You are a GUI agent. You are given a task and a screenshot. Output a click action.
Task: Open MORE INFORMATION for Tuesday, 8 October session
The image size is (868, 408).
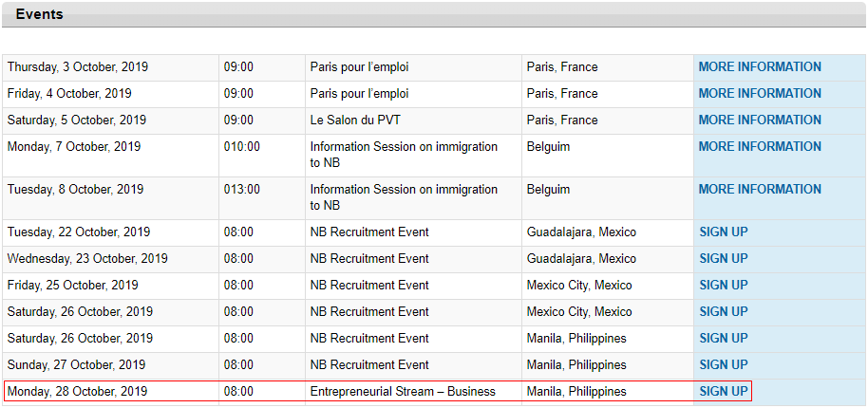(x=760, y=190)
